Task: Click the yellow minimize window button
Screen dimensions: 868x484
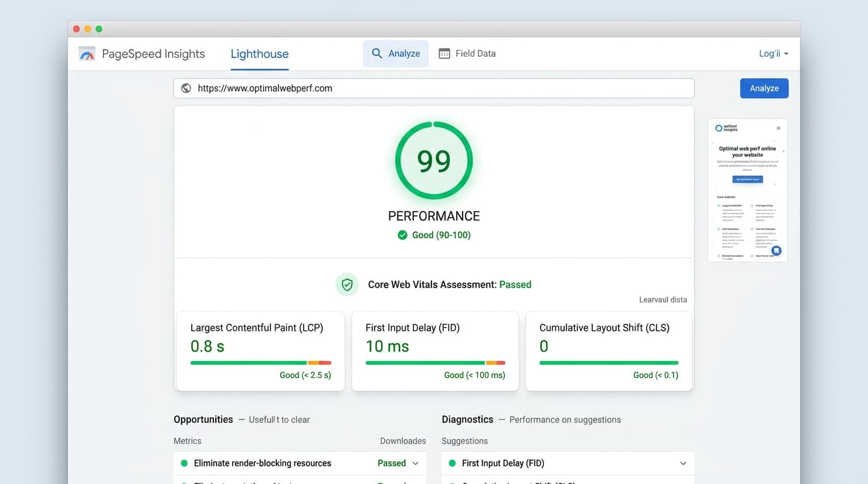Action: click(x=88, y=29)
